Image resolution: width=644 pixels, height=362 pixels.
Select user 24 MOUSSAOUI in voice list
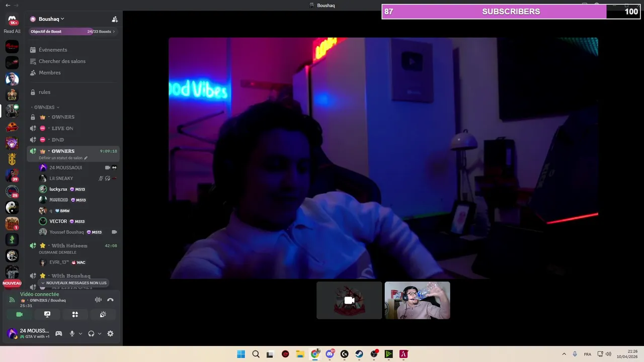78,167
